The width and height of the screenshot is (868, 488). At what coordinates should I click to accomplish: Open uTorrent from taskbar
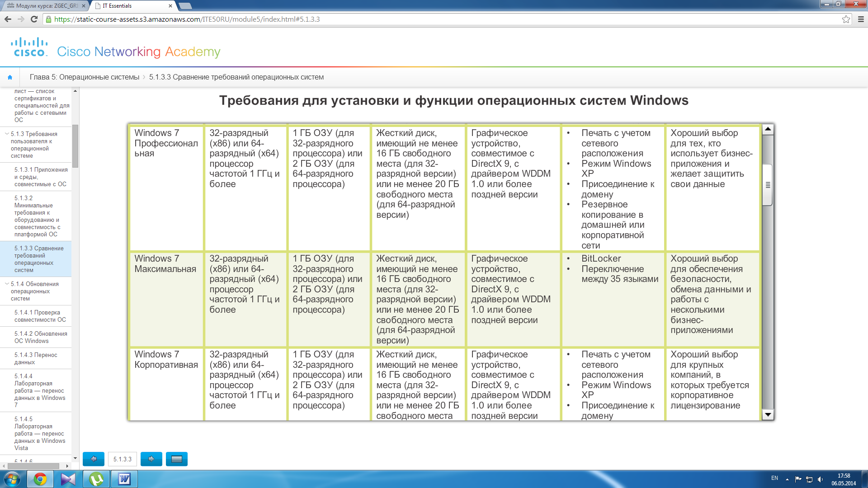(96, 479)
